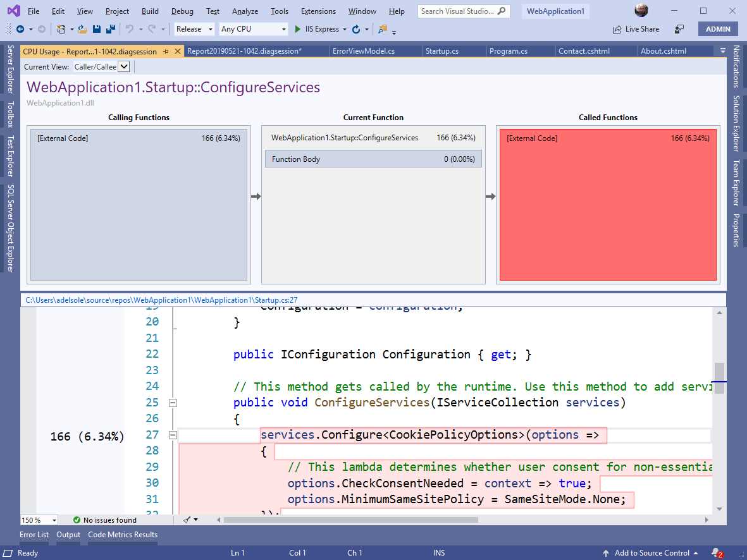Collapse the ConfigureServices method at line 25

point(172,403)
